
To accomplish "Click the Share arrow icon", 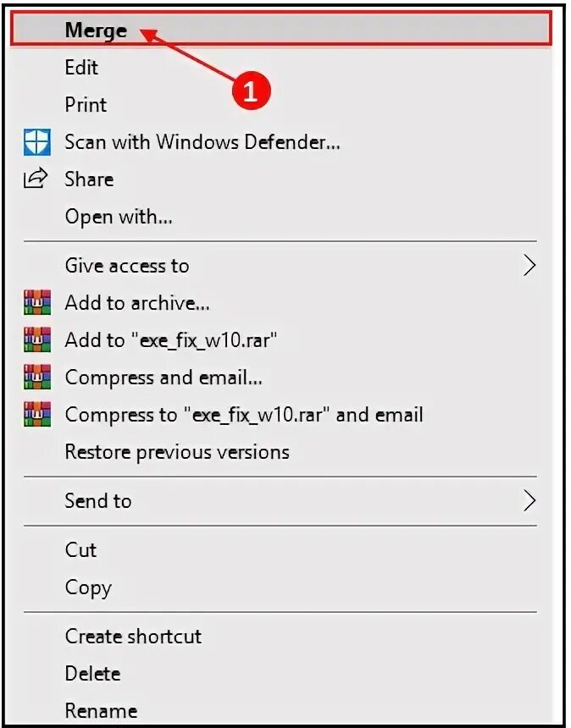I will pos(36,179).
